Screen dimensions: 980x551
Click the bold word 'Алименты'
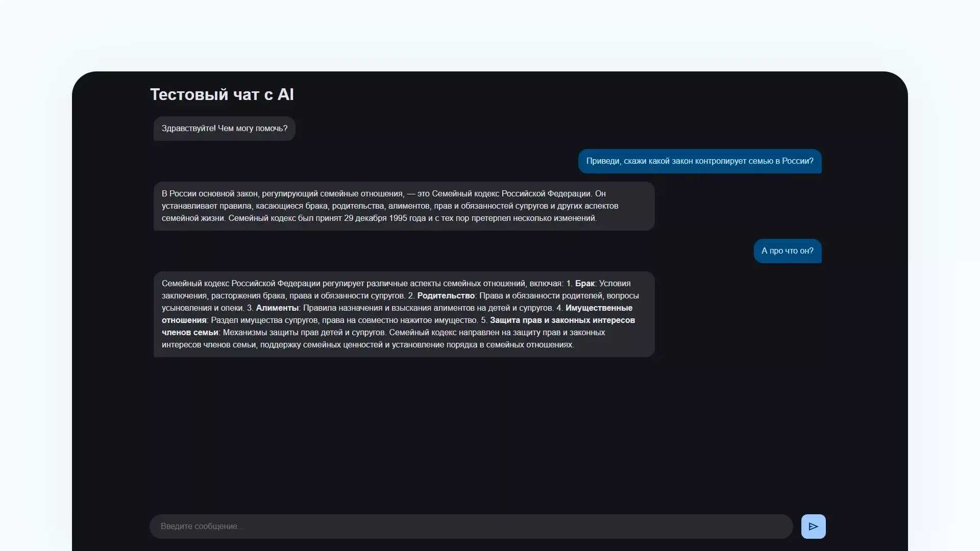coord(277,308)
